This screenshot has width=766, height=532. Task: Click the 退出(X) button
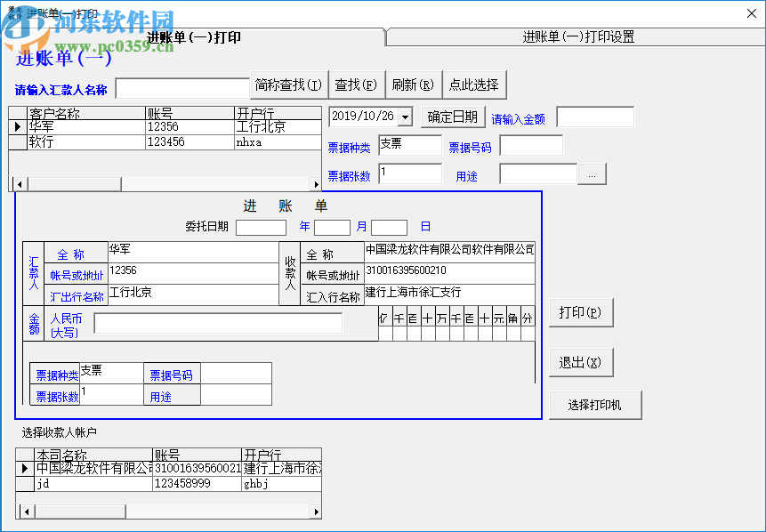coord(580,361)
